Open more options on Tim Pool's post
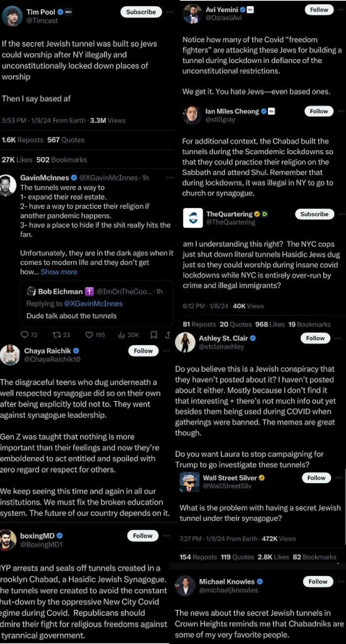 (170, 12)
